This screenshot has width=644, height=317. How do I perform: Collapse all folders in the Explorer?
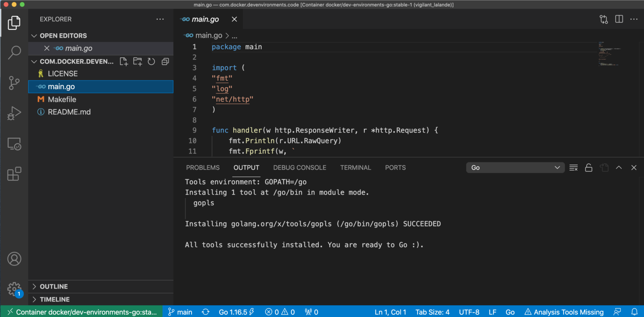(x=165, y=61)
